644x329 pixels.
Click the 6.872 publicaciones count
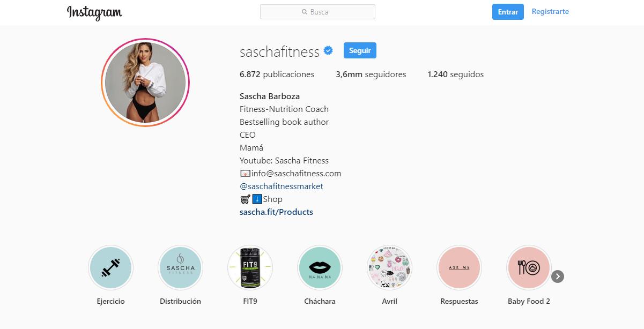tap(277, 74)
